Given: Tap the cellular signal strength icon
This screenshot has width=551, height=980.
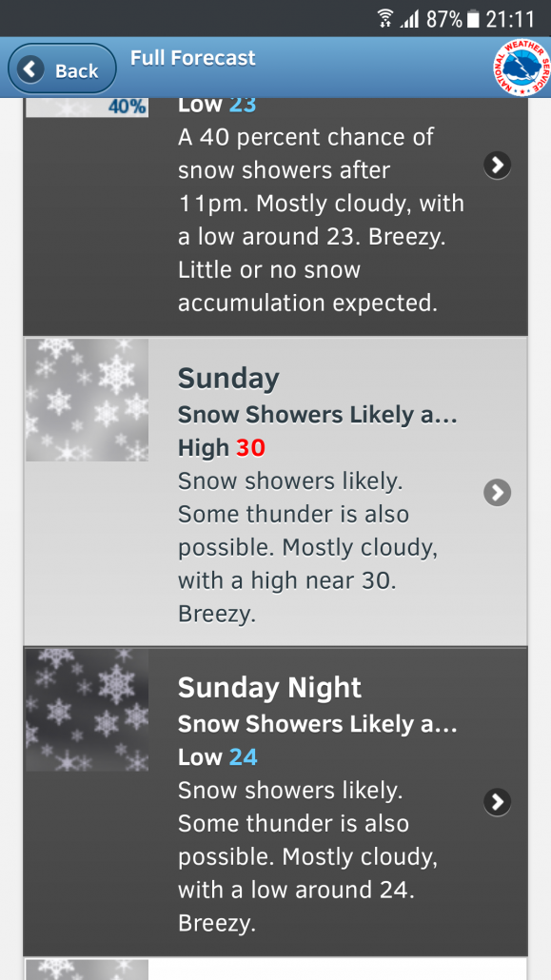Looking at the screenshot, I should [x=409, y=19].
